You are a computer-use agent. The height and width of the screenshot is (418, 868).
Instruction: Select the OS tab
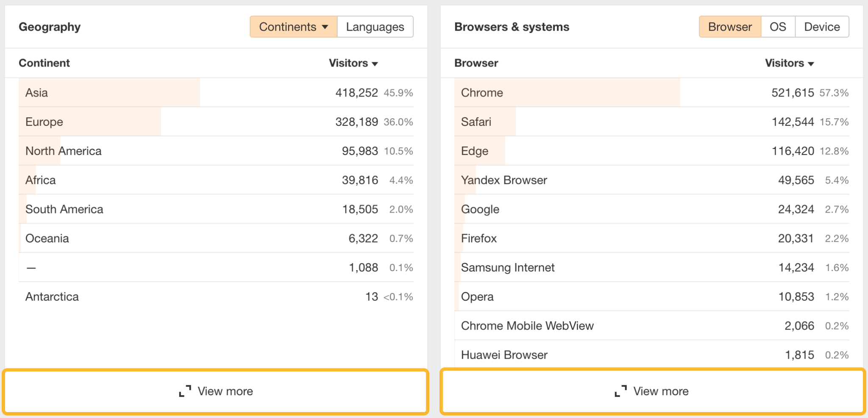coord(778,27)
